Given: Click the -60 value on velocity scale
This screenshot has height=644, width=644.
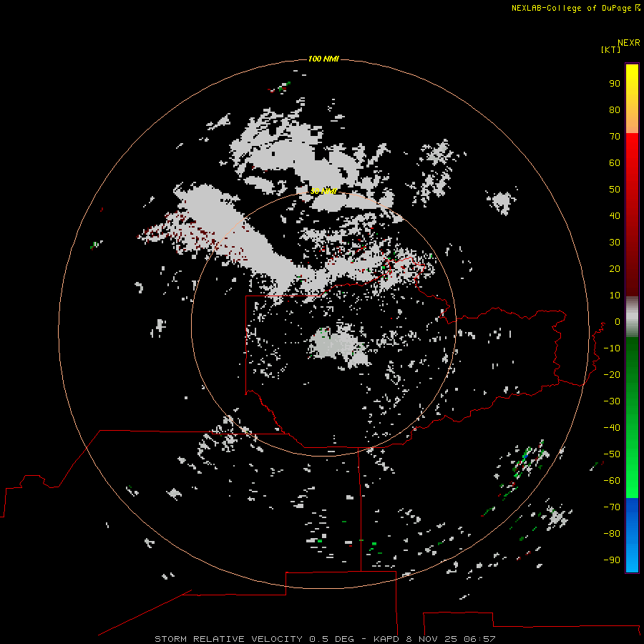Looking at the screenshot, I should (x=612, y=481).
